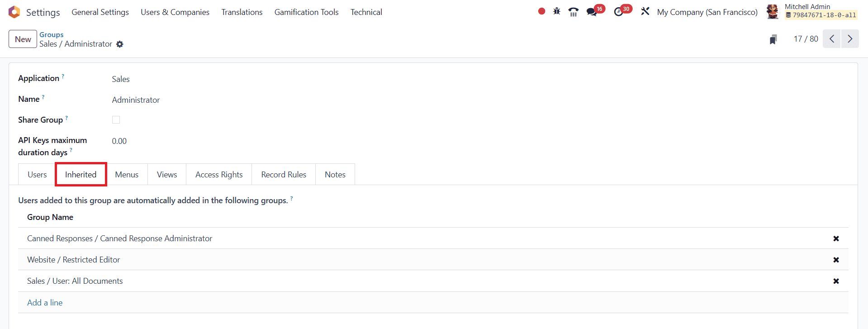Switch to the Users tab
868x329 pixels.
click(x=37, y=175)
